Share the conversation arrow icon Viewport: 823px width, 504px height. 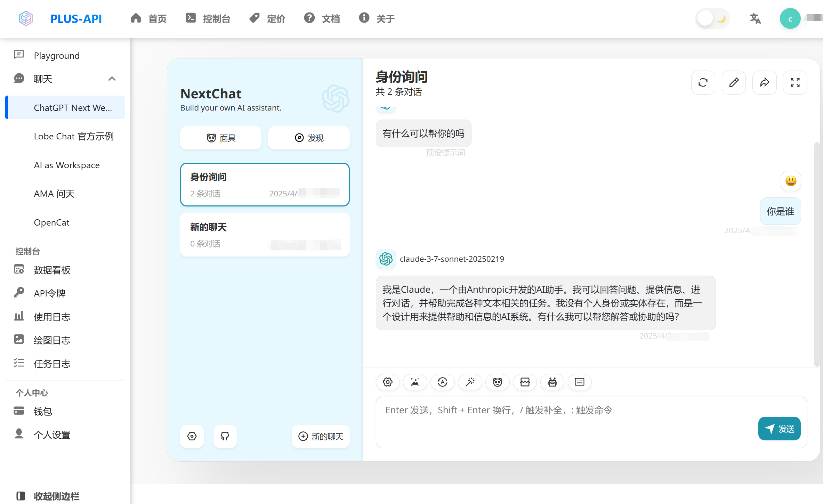(x=764, y=82)
